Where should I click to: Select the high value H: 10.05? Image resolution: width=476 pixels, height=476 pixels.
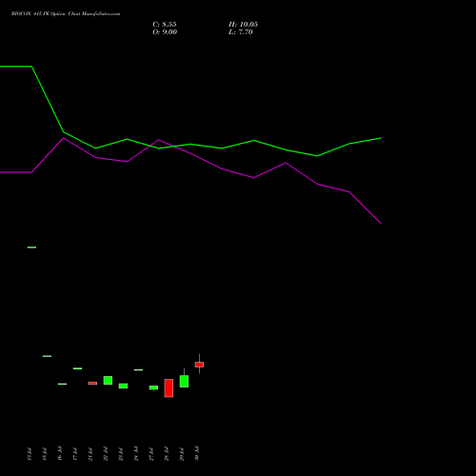click(243, 25)
